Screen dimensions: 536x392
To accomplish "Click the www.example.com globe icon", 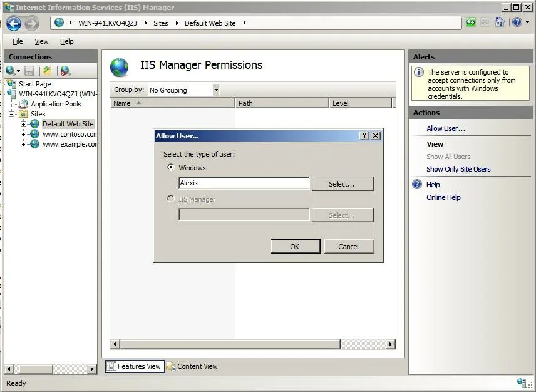I will tap(35, 144).
